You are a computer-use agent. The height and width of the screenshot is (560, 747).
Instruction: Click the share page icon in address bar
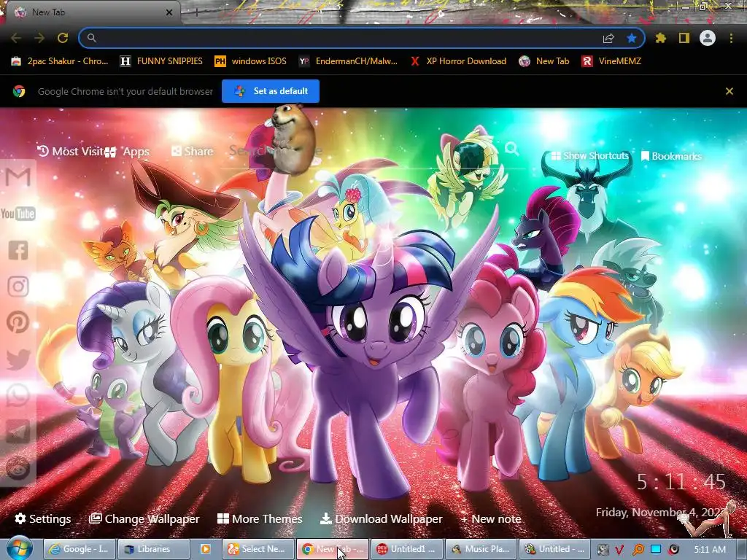coord(608,38)
